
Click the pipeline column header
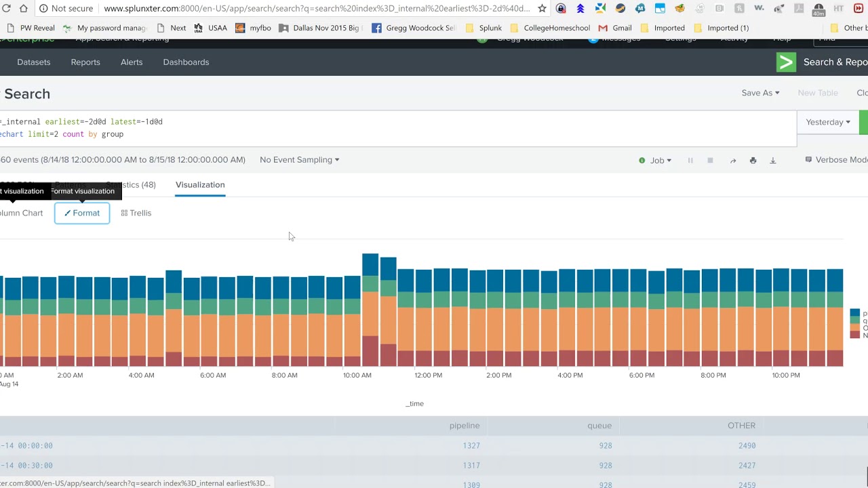(x=465, y=426)
